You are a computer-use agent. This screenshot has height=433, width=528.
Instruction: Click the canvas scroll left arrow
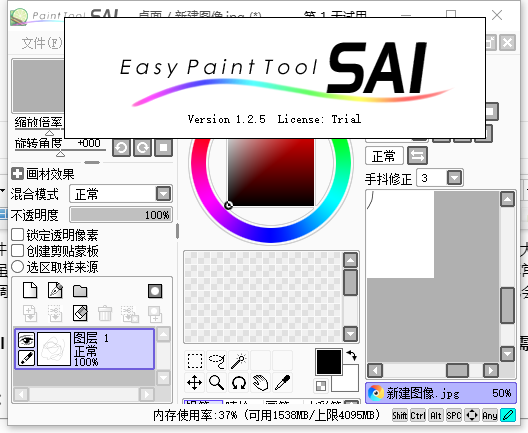coord(375,371)
